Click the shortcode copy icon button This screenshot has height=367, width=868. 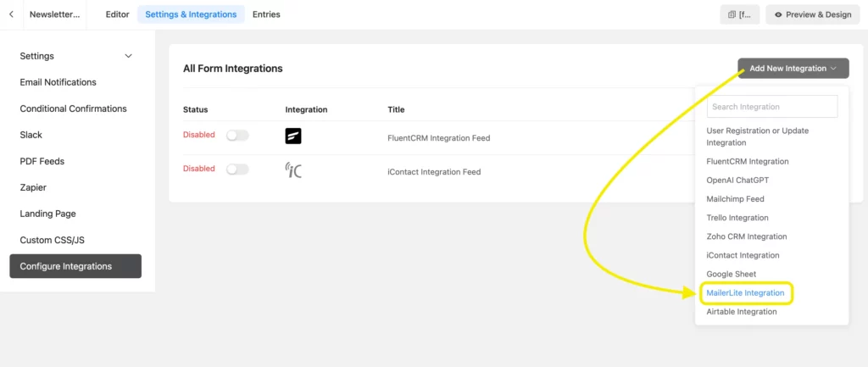[x=739, y=14]
